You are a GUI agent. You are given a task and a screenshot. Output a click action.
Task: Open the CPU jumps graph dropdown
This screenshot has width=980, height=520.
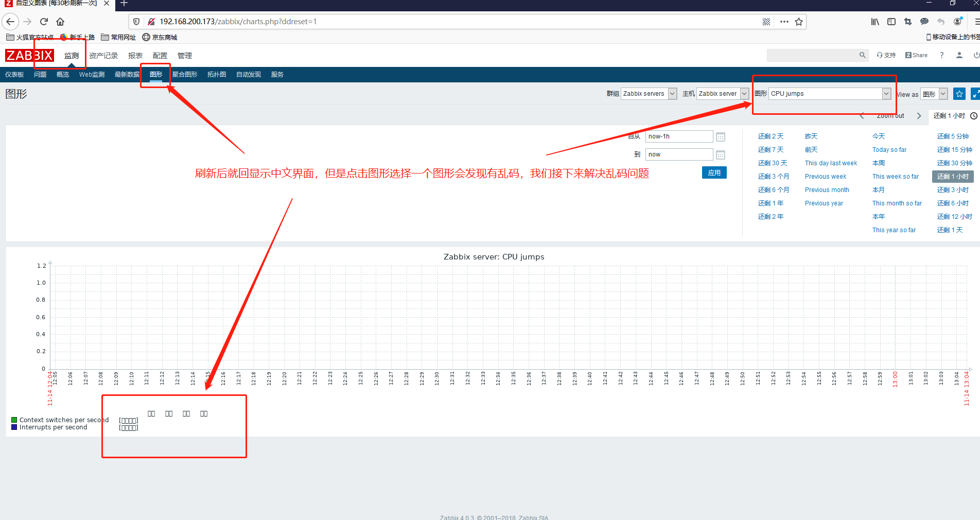[x=830, y=94]
